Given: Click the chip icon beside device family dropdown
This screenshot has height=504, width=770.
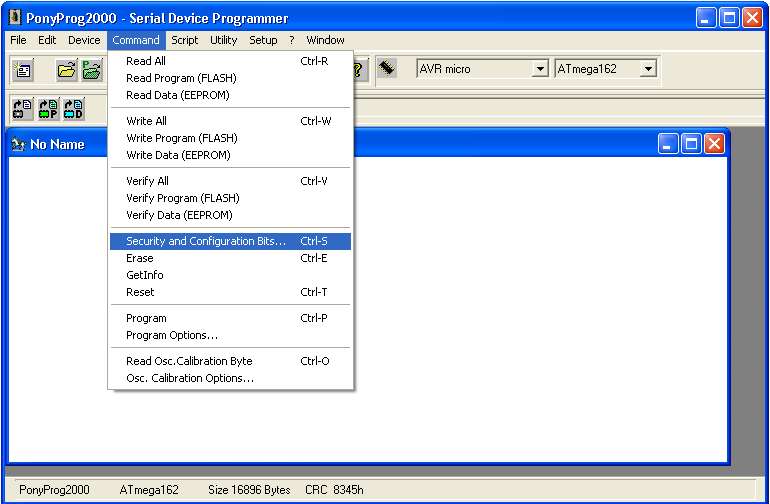Looking at the screenshot, I should [388, 68].
